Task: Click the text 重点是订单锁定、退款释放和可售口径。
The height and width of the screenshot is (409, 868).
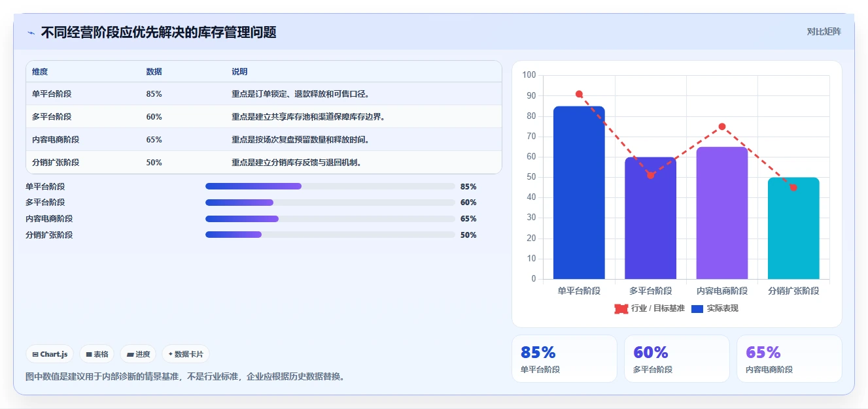Action: 302,94
